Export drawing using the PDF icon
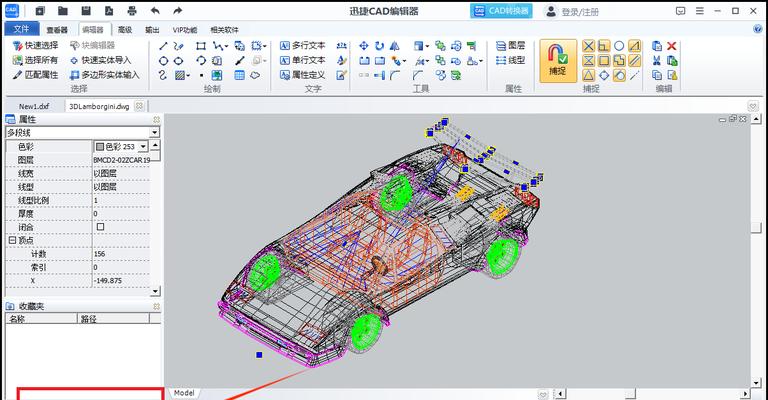Image resolution: width=768 pixels, height=400 pixels. pyautogui.click(x=109, y=11)
